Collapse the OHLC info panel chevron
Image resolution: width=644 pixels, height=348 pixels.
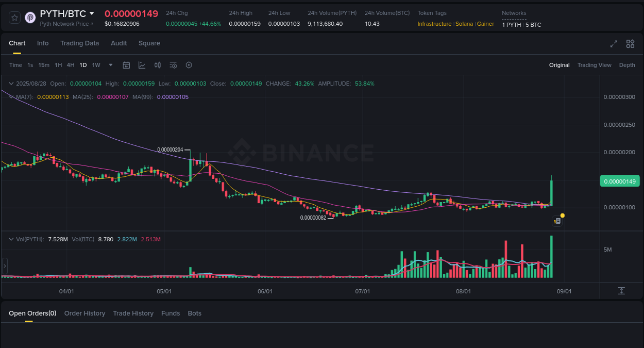(x=10, y=83)
